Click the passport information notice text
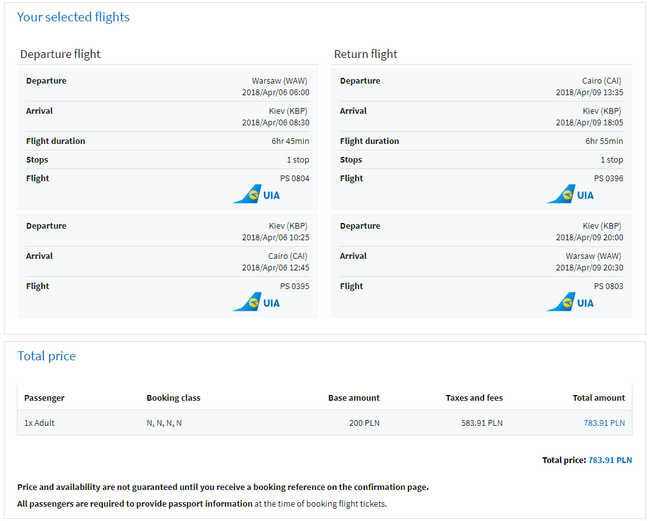 tap(202, 504)
